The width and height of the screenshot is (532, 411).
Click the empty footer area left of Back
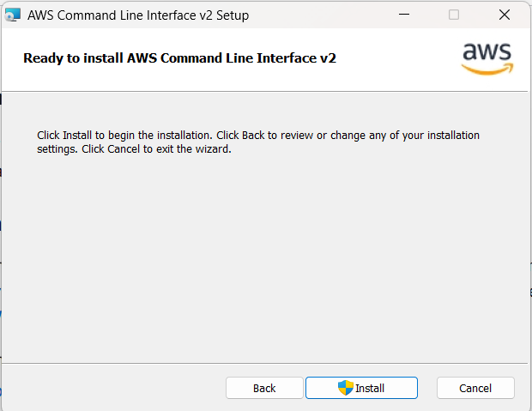click(x=113, y=388)
